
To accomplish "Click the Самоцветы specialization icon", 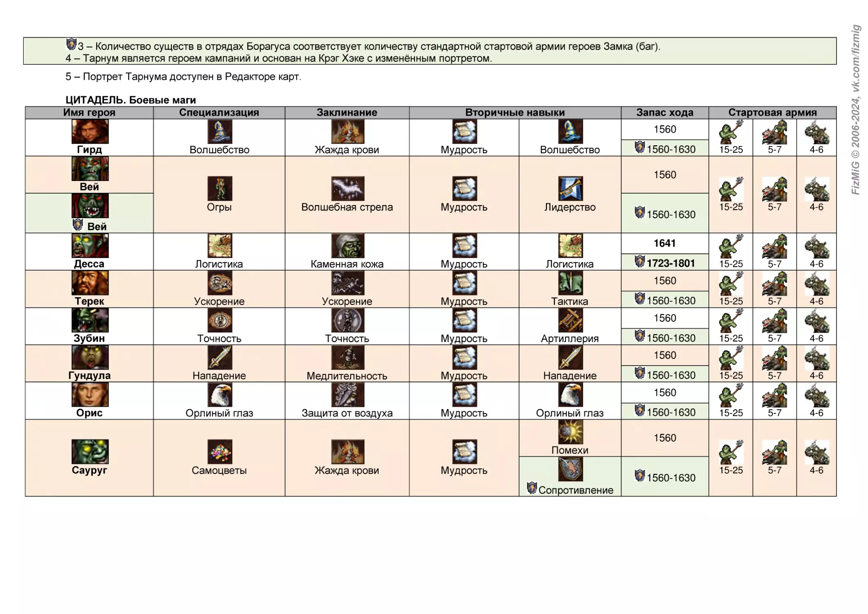I will click(220, 452).
